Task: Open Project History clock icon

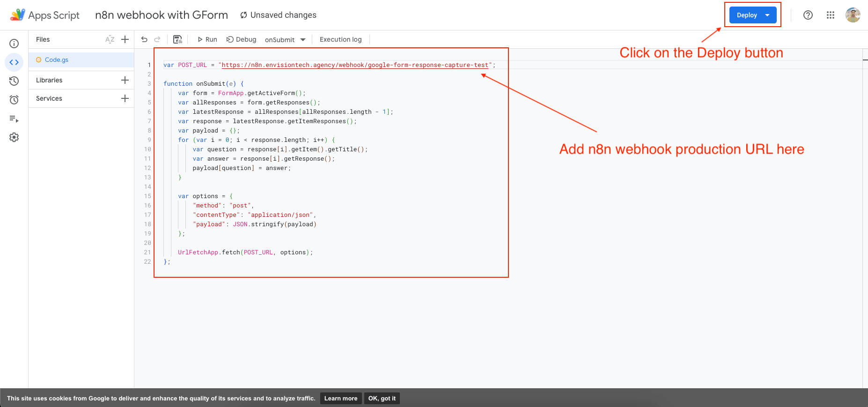Action: tap(14, 81)
